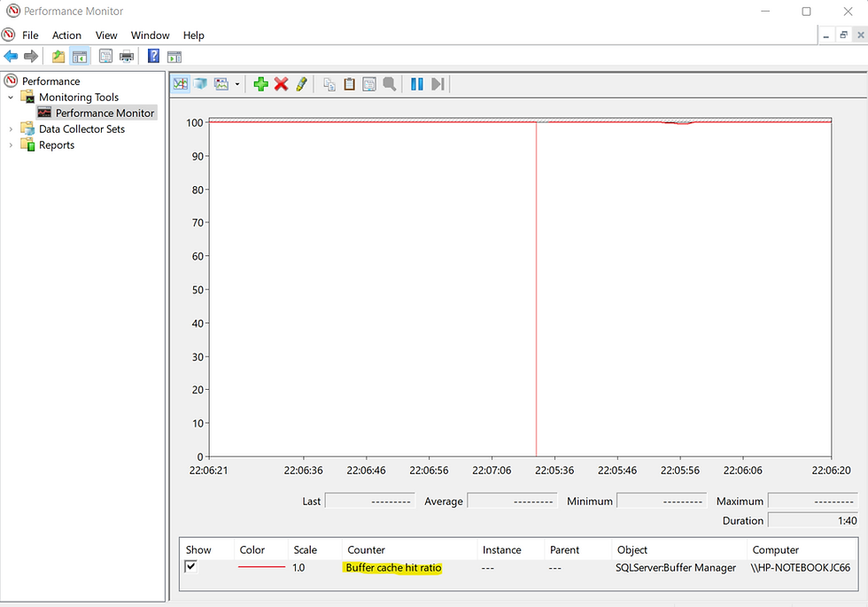Go forward using the gray arrow

pos(31,56)
